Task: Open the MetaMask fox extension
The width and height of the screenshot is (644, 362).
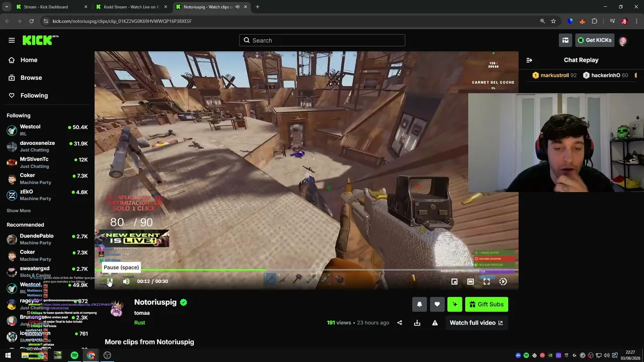Action: pos(582,21)
